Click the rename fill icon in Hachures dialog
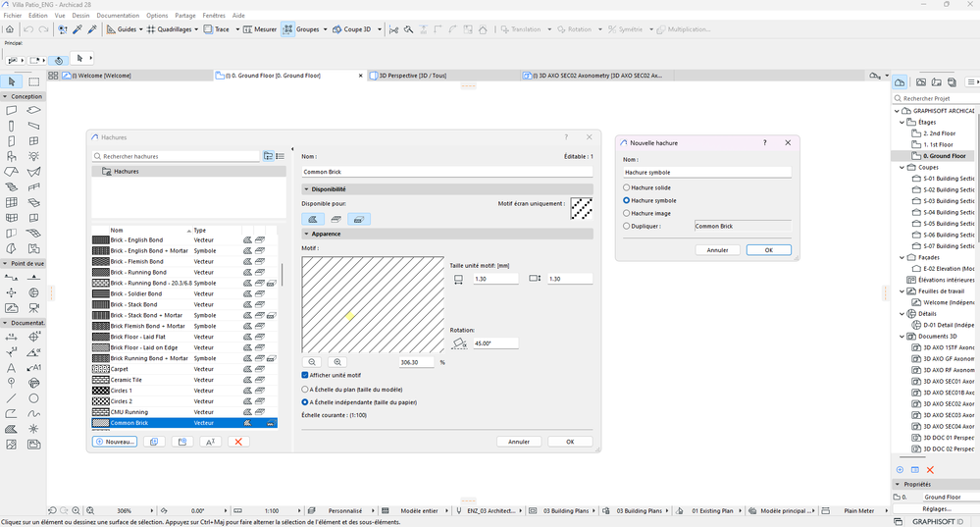This screenshot has height=527, width=980. [x=211, y=442]
